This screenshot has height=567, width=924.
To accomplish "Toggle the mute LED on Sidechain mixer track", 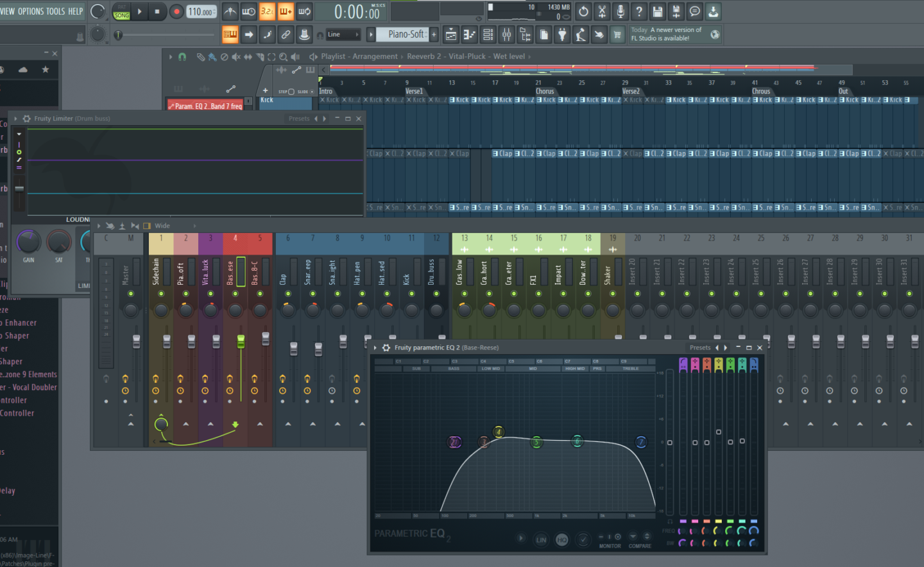I will coord(161,294).
